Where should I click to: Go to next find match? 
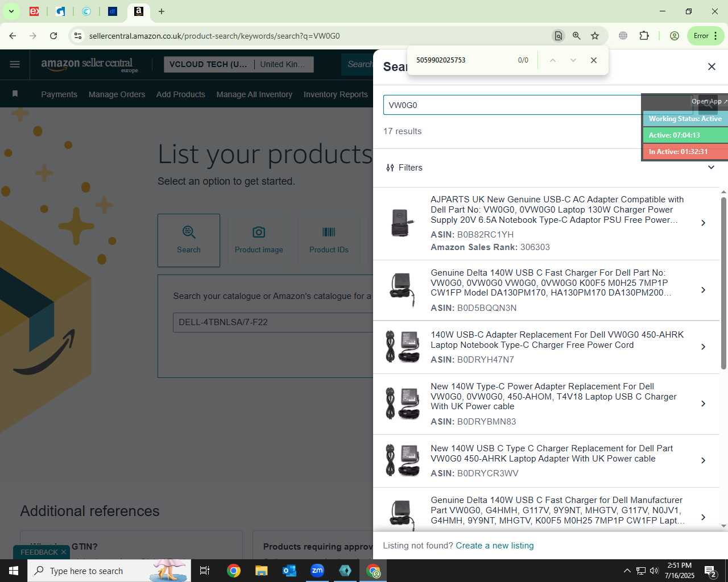click(x=573, y=60)
